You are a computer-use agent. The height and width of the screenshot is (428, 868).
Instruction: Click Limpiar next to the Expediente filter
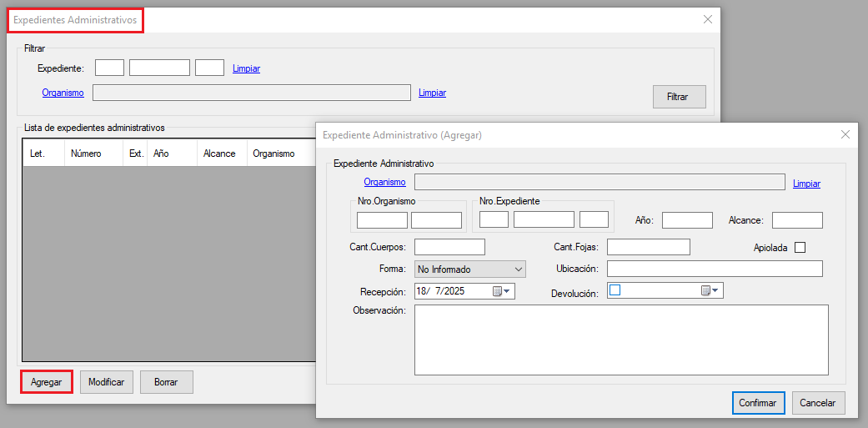tap(246, 68)
